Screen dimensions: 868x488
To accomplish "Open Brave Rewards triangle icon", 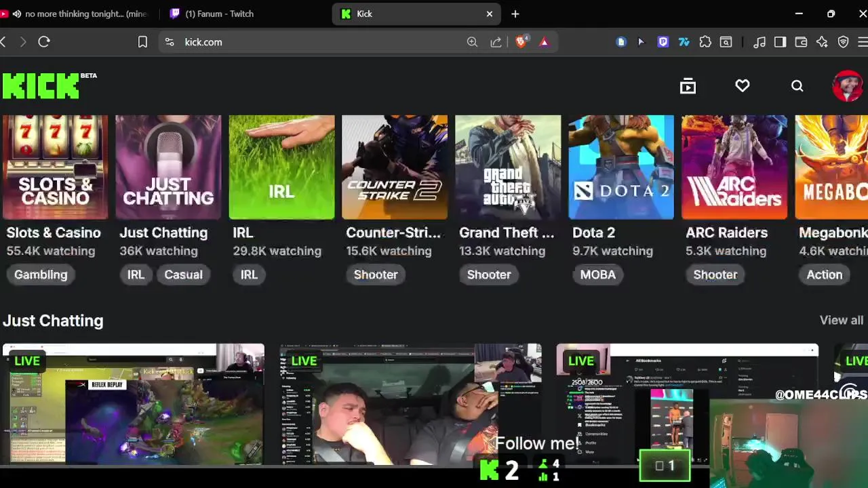I will 544,42.
